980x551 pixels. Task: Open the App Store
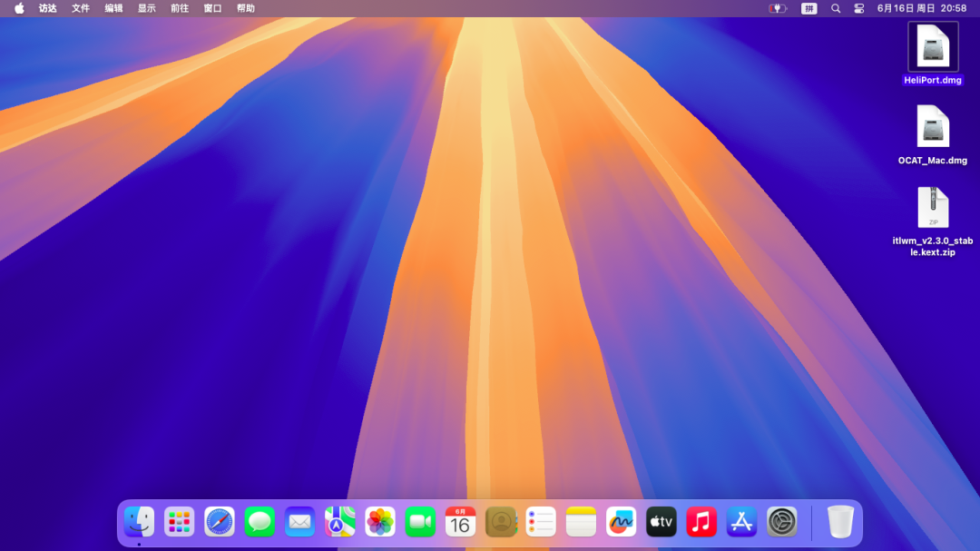pyautogui.click(x=741, y=522)
